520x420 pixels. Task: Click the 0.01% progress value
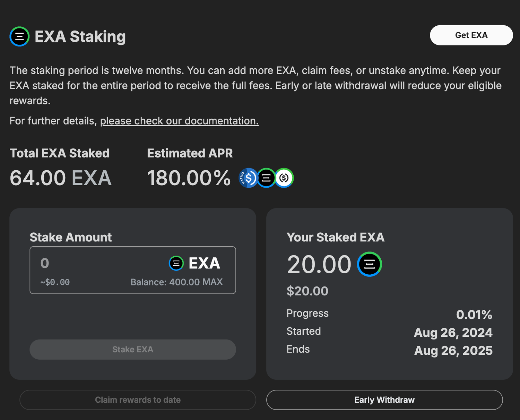click(474, 315)
